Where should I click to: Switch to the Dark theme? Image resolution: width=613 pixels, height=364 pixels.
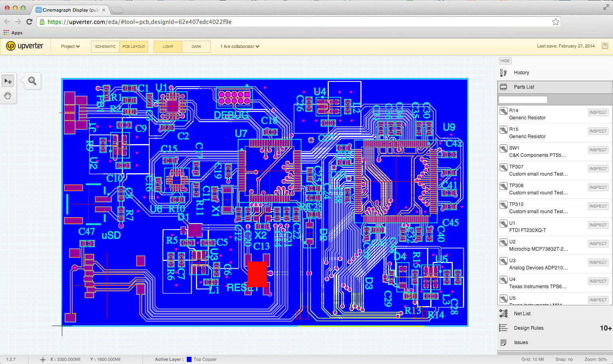pyautogui.click(x=196, y=47)
